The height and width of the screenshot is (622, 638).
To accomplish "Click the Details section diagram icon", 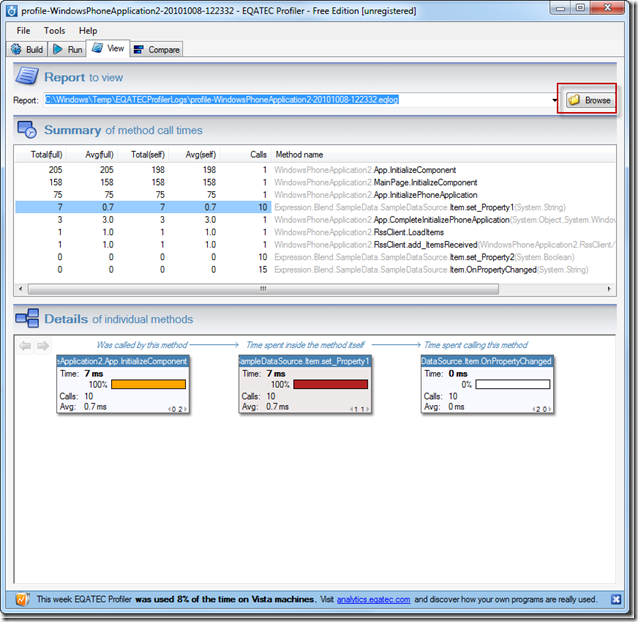I will (x=27, y=318).
